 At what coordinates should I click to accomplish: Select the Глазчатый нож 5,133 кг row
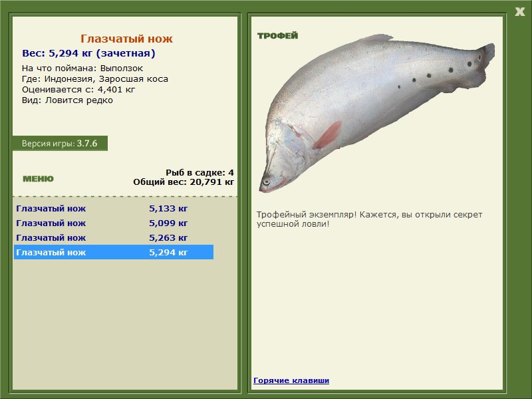click(x=114, y=208)
